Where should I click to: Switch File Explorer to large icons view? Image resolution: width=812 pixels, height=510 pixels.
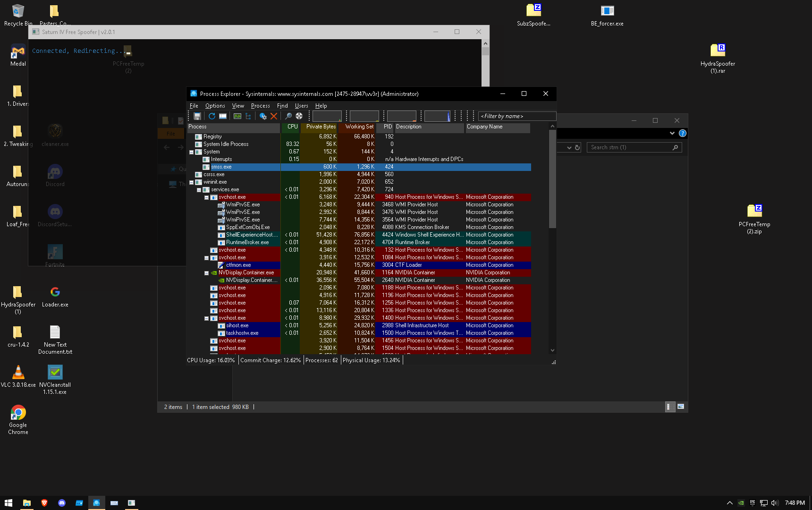click(681, 407)
